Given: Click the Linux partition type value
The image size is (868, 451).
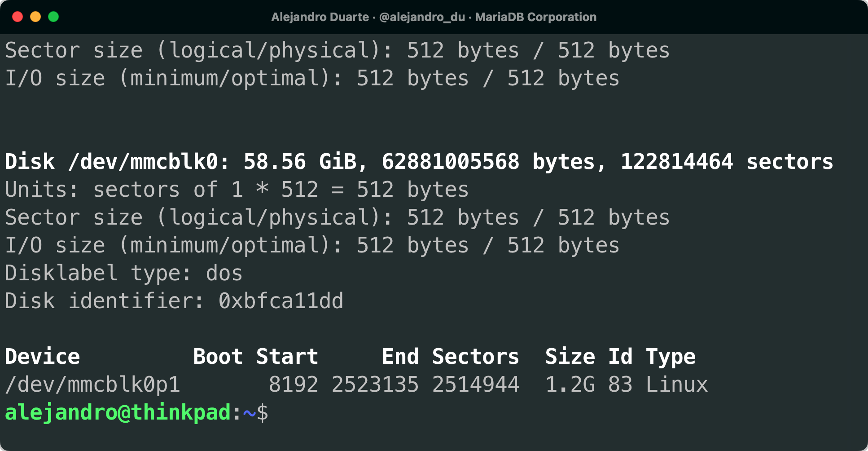Looking at the screenshot, I should click(676, 385).
